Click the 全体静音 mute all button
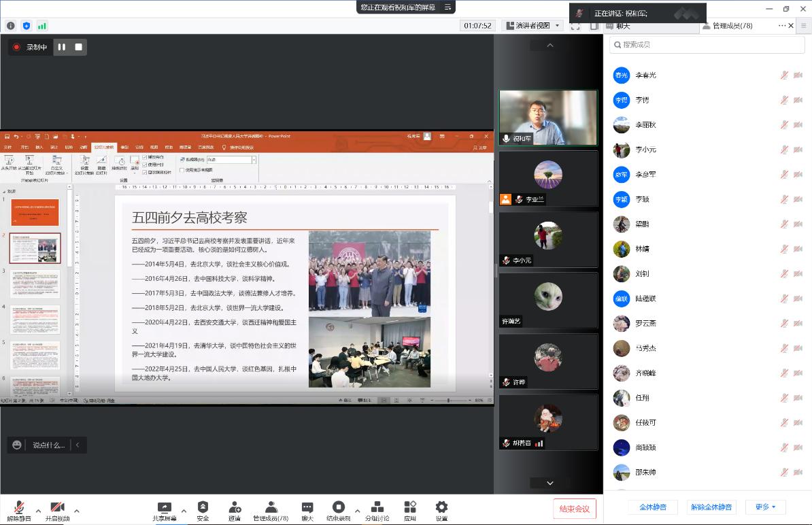The image size is (812, 525). pos(653,507)
